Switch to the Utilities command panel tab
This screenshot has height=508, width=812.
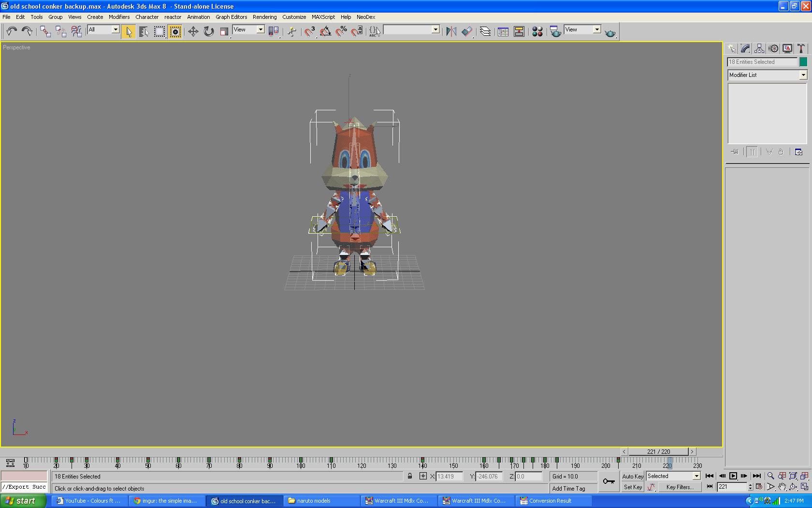click(801, 48)
